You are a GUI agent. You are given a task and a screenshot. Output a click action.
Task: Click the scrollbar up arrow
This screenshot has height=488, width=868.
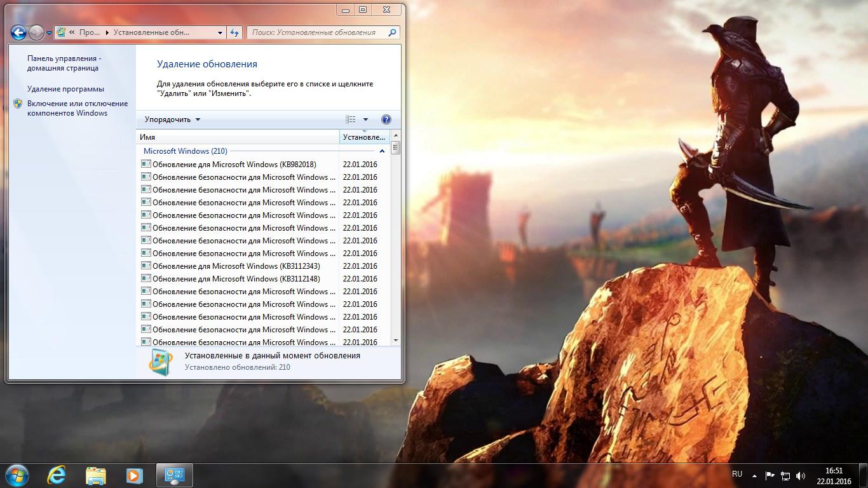(x=396, y=135)
